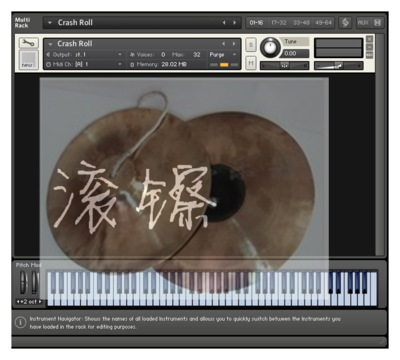The width and height of the screenshot is (400, 360).
Task: Click the rack minimize/save icon beside AUX
Action: point(377,23)
